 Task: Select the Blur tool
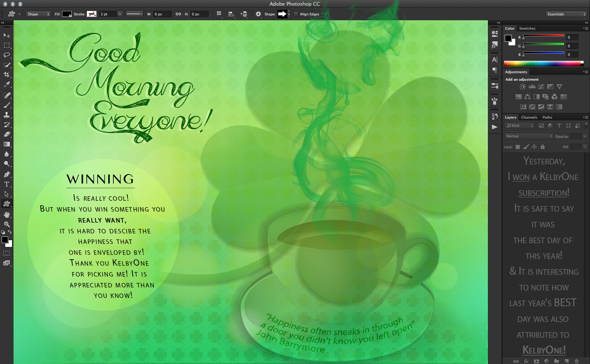pyautogui.click(x=7, y=154)
